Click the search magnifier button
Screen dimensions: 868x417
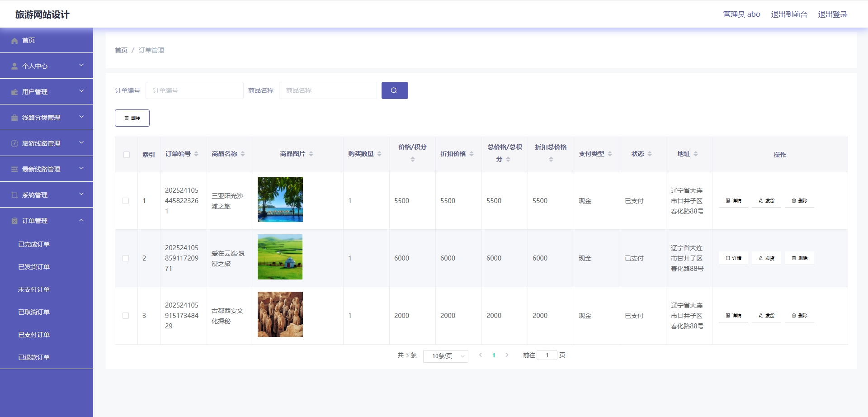point(395,90)
